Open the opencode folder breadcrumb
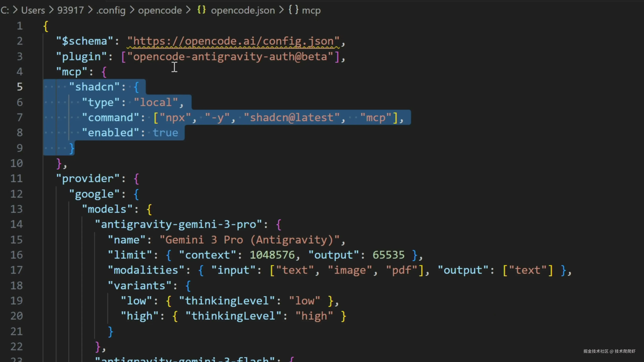The image size is (644, 362). coord(160,11)
